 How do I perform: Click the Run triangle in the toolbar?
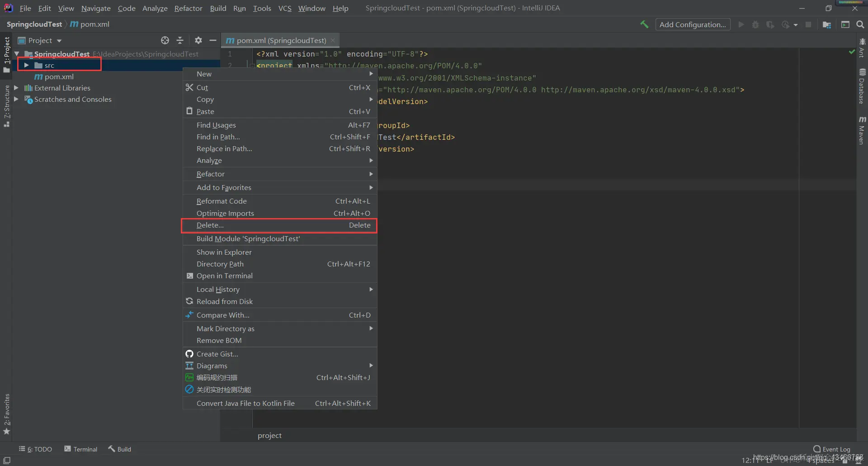pos(741,24)
